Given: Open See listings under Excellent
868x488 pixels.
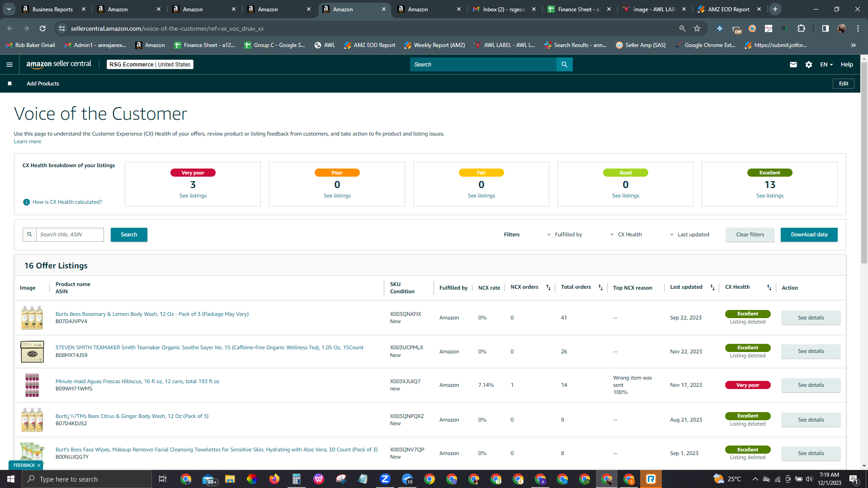Looking at the screenshot, I should [x=770, y=196].
